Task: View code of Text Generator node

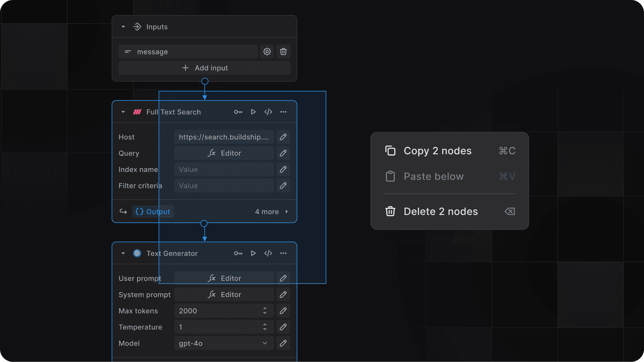Action: pos(268,253)
